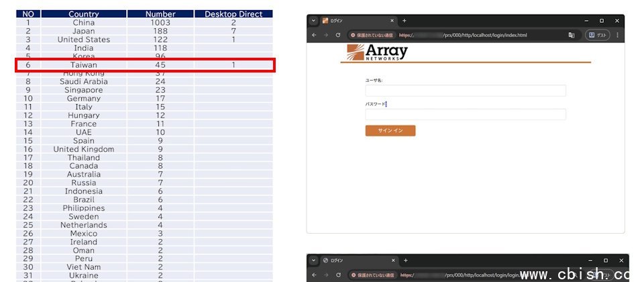Click the Array Networks logo
This screenshot has width=644, height=282.
coord(377,52)
